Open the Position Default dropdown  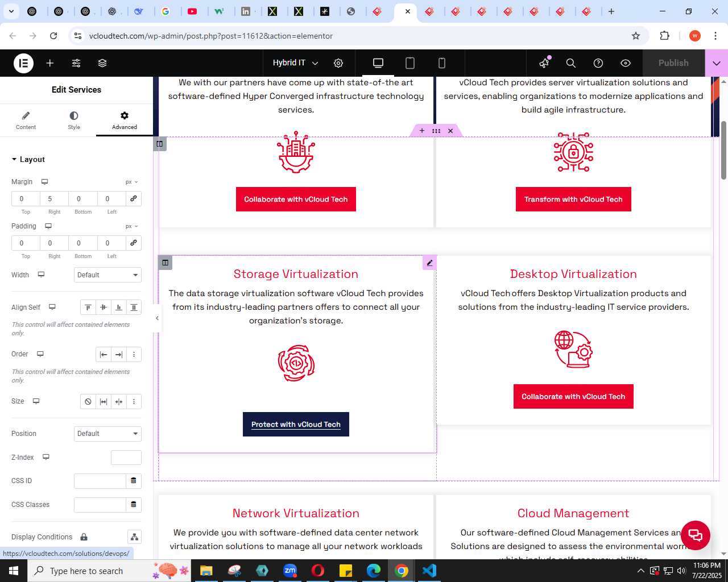point(107,434)
